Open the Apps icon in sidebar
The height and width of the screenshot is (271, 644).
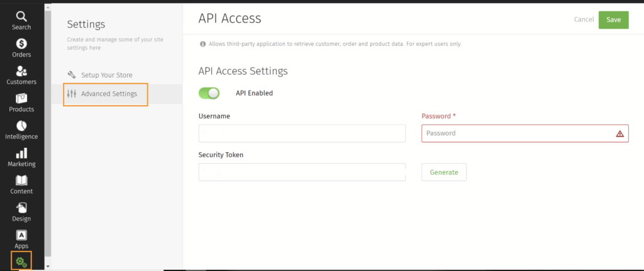[21, 235]
